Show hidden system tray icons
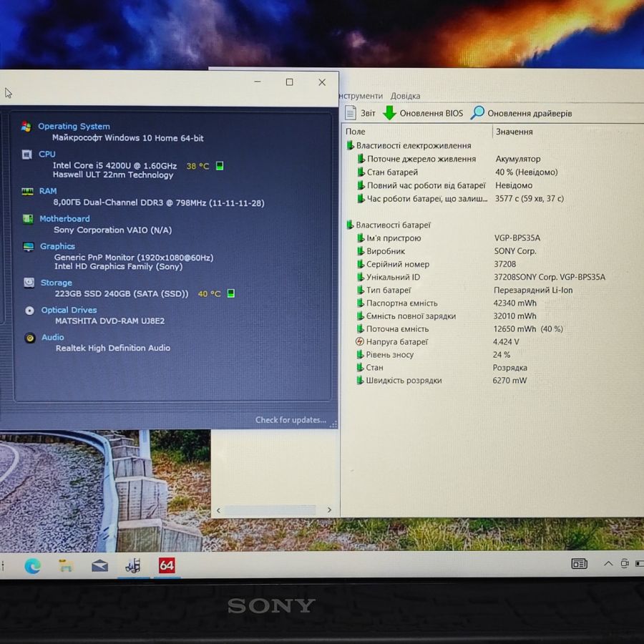 (x=608, y=564)
